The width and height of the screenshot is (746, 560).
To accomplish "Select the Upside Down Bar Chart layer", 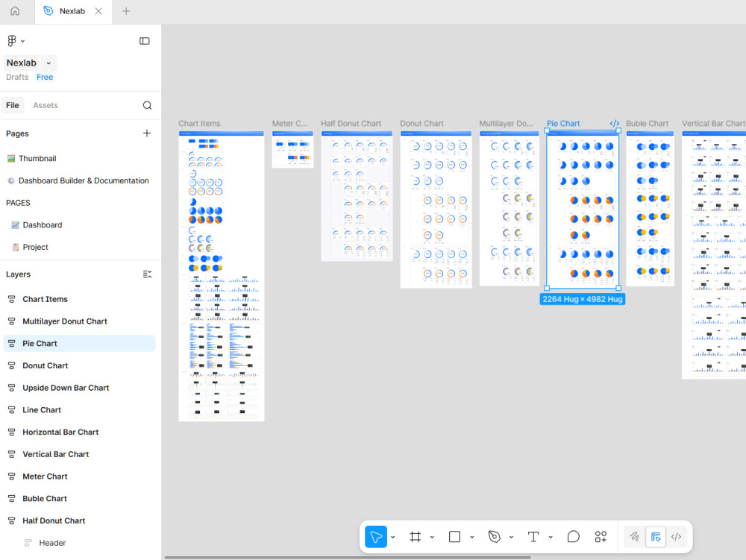I will point(79,388).
